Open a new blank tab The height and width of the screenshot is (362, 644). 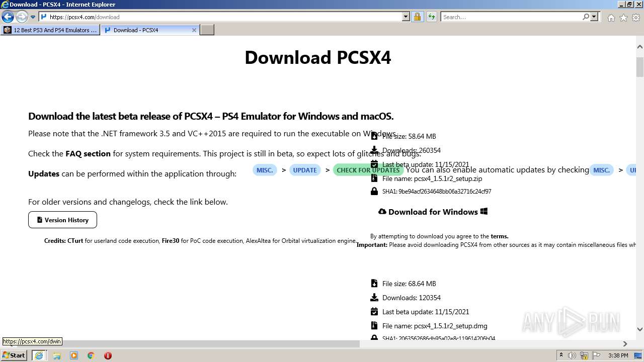coord(207,30)
